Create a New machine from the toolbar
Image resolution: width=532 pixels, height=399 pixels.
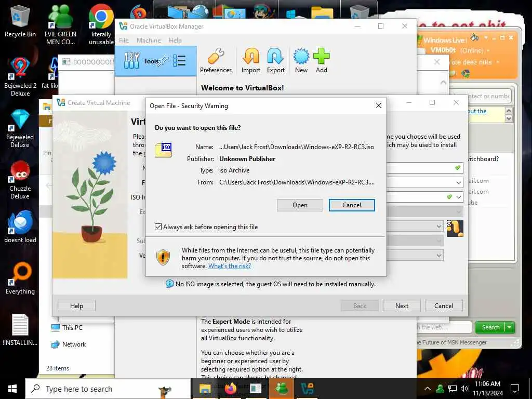coord(301,61)
